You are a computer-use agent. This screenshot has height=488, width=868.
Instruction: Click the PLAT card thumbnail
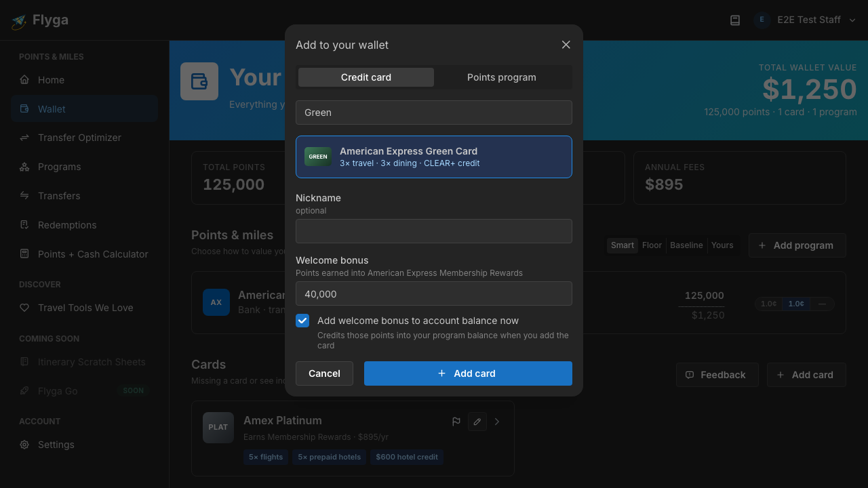tap(218, 428)
